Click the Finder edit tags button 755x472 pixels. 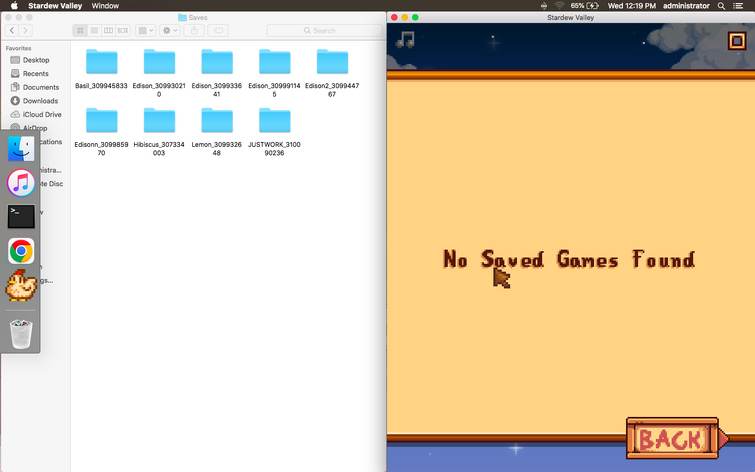pyautogui.click(x=218, y=30)
